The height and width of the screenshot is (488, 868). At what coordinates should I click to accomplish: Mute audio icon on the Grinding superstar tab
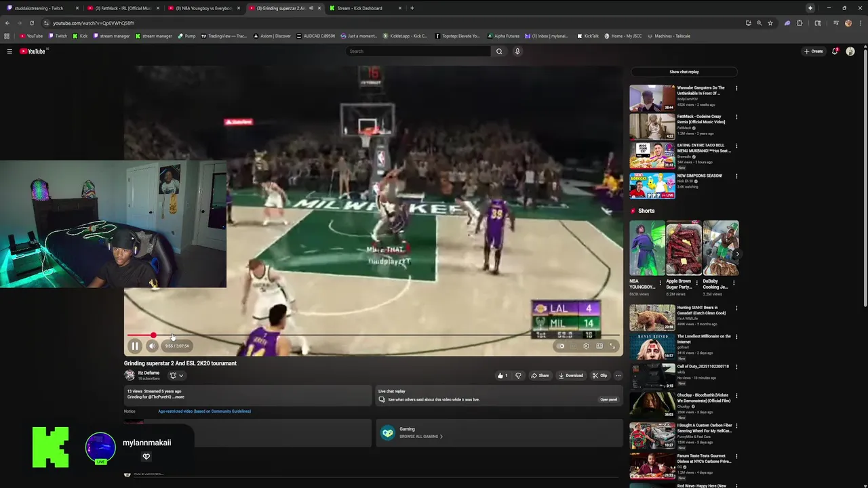tap(311, 8)
